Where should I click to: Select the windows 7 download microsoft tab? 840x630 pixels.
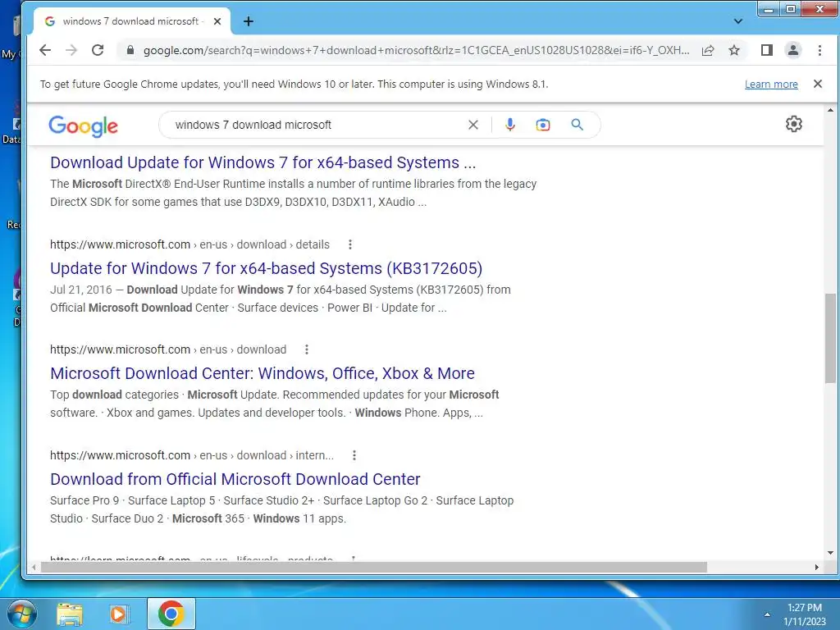point(130,21)
